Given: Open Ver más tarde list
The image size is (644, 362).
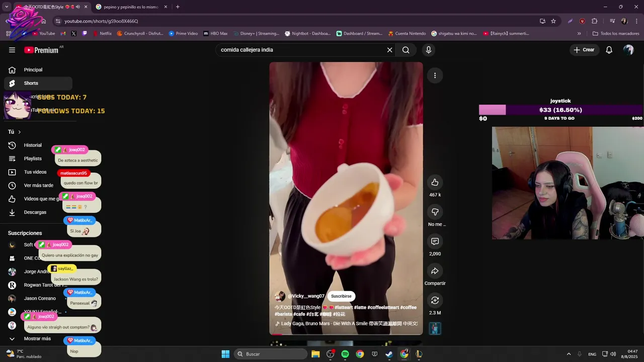Looking at the screenshot, I should pyautogui.click(x=38, y=186).
